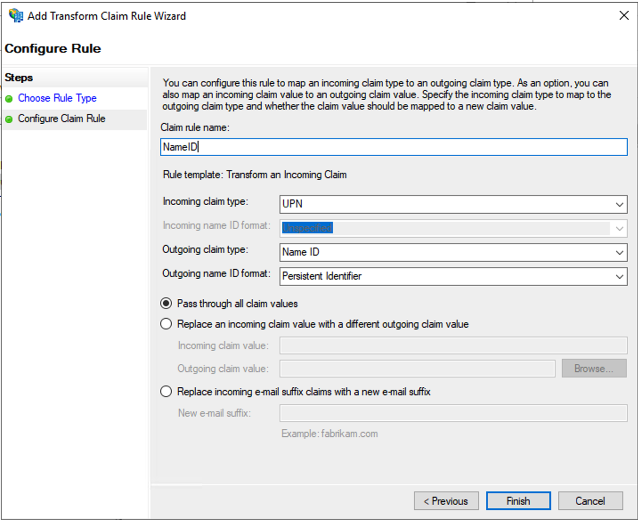Close the Add Transform Claim Rule Wizard
This screenshot has height=520, width=638.
click(615, 16)
